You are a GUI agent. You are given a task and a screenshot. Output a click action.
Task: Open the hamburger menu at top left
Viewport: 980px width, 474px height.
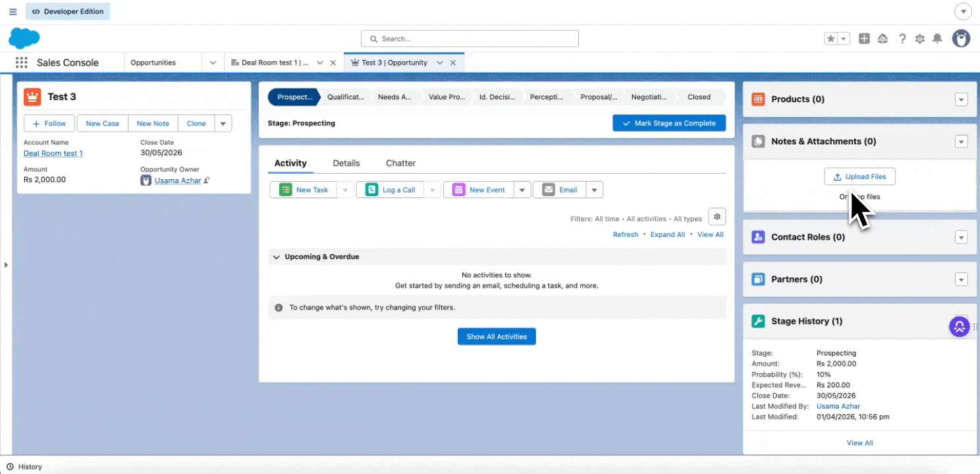point(13,12)
